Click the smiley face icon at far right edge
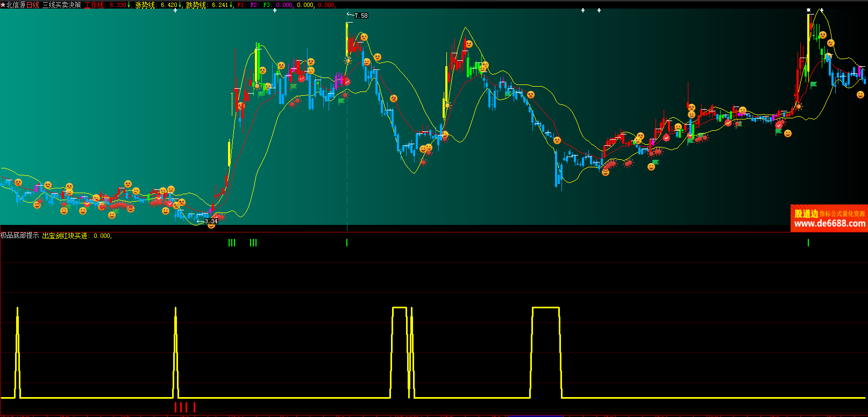The width and height of the screenshot is (868, 417). pyautogui.click(x=860, y=95)
